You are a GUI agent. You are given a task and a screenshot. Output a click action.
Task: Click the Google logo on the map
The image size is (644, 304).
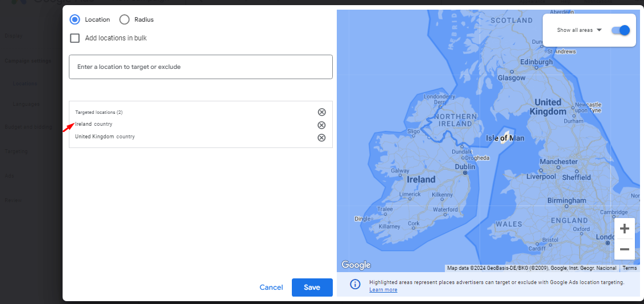tap(356, 265)
